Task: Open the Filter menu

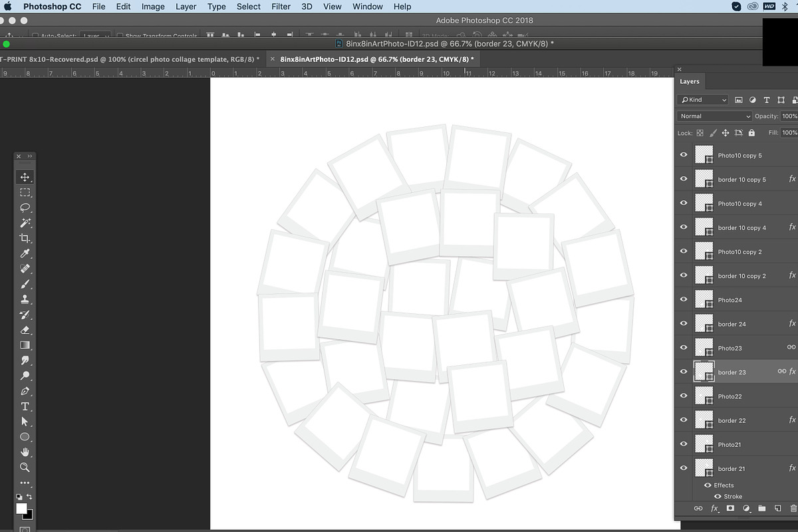Action: coord(281,7)
